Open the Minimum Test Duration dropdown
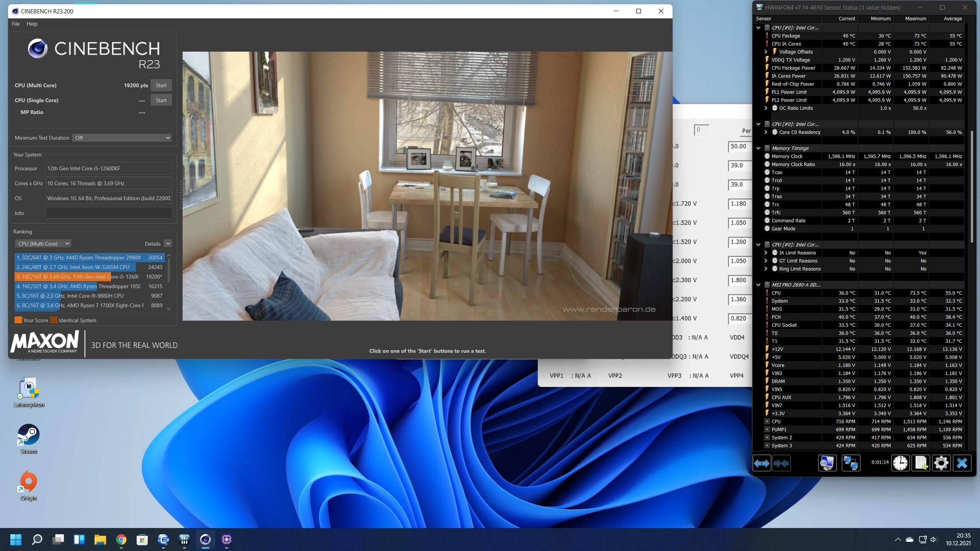Viewport: 980px width, 551px height. click(122, 138)
